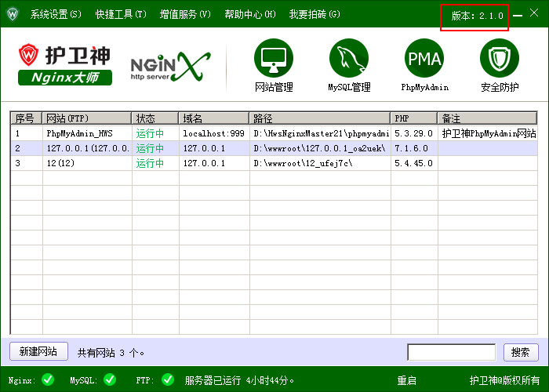
Task: Open the MySQL管理 dolphin icon
Action: click(349, 59)
